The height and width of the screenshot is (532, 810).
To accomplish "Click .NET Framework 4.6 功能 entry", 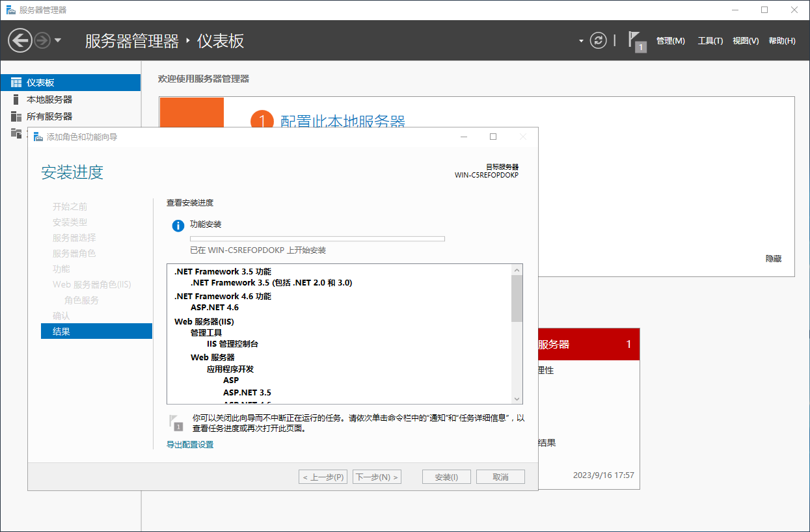I will [223, 296].
